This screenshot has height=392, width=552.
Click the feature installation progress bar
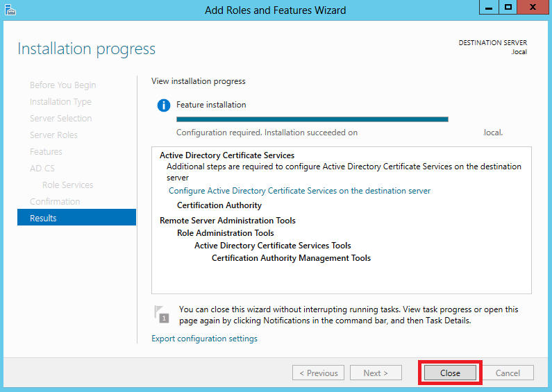click(x=312, y=119)
